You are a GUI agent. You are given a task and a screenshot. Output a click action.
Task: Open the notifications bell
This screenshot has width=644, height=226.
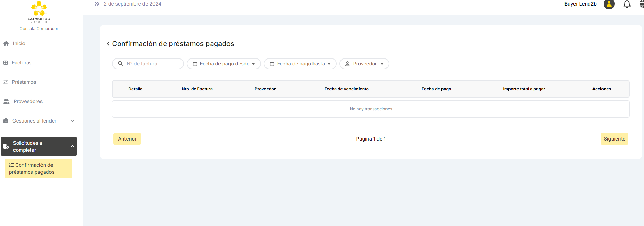tap(627, 4)
